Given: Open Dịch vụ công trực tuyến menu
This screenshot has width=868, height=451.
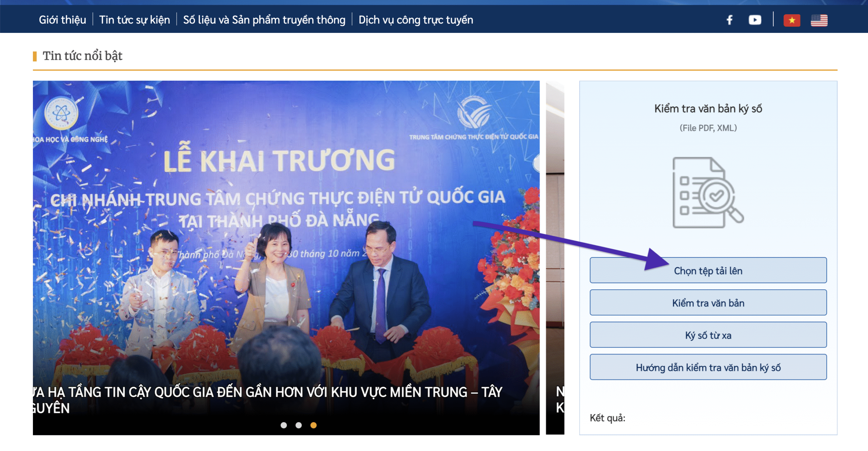Looking at the screenshot, I should pyautogui.click(x=416, y=20).
